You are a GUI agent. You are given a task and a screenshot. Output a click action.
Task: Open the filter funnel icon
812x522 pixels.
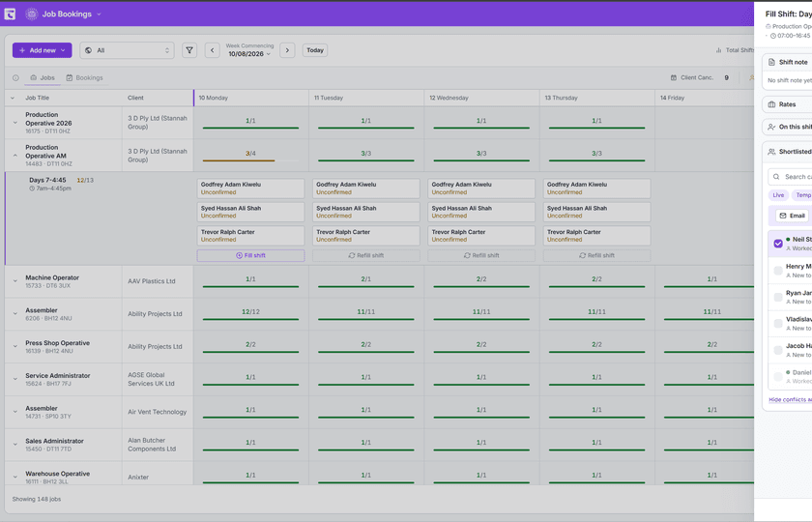pos(189,50)
